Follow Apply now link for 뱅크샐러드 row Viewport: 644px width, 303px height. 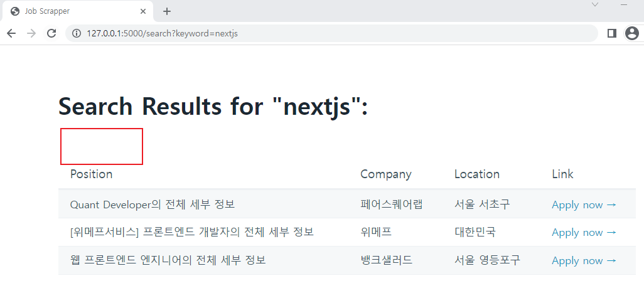coord(584,261)
